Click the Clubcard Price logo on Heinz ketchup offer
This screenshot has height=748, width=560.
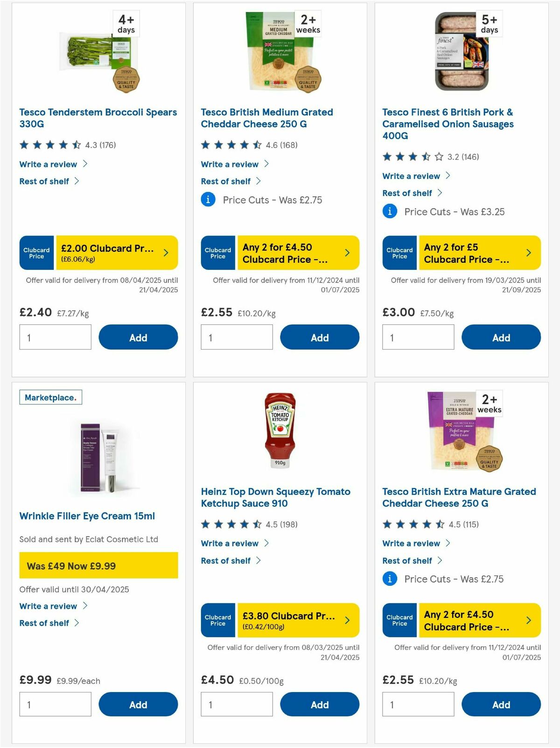point(217,620)
